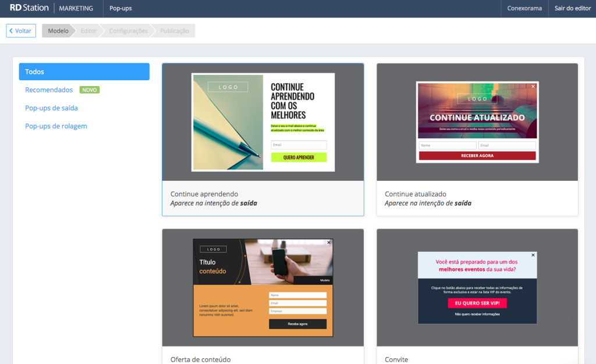Show Pop-ups de rolagem templates
This screenshot has width=596, height=364.
pyautogui.click(x=56, y=126)
